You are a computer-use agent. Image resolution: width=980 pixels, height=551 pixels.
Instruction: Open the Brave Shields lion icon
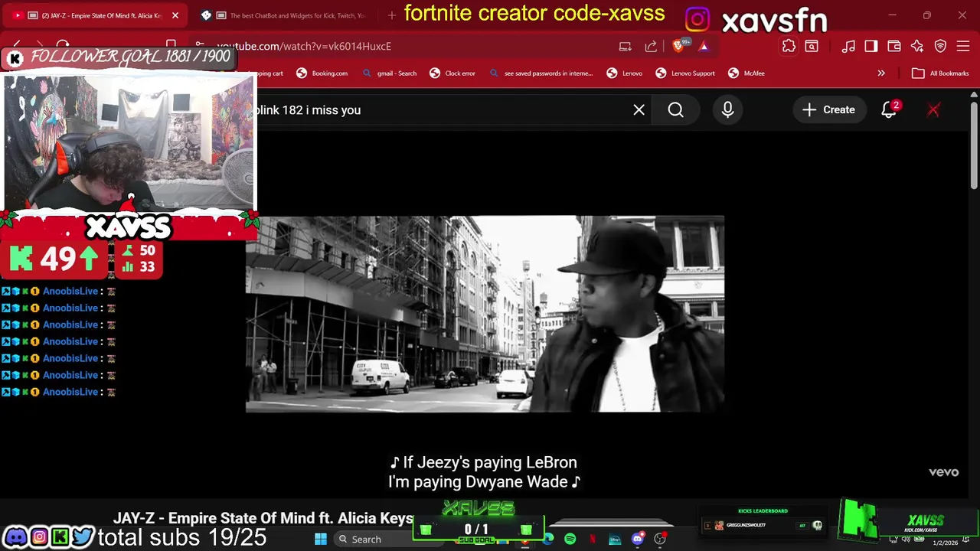coord(678,46)
